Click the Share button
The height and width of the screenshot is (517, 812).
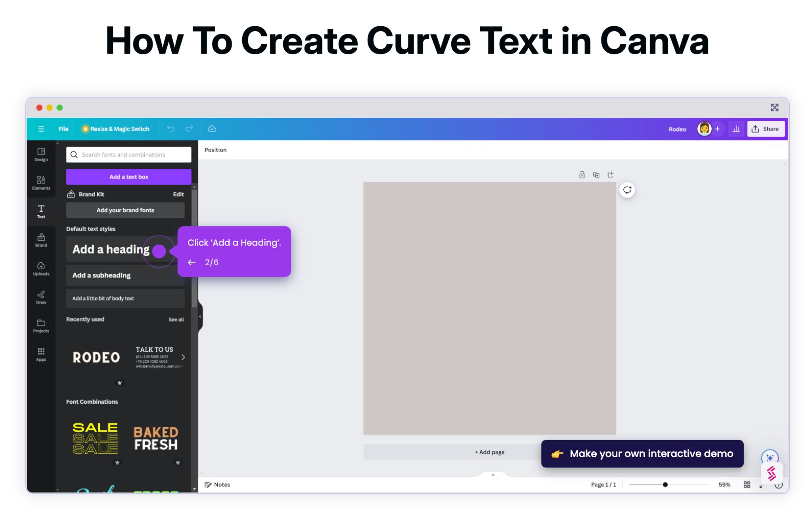click(766, 128)
